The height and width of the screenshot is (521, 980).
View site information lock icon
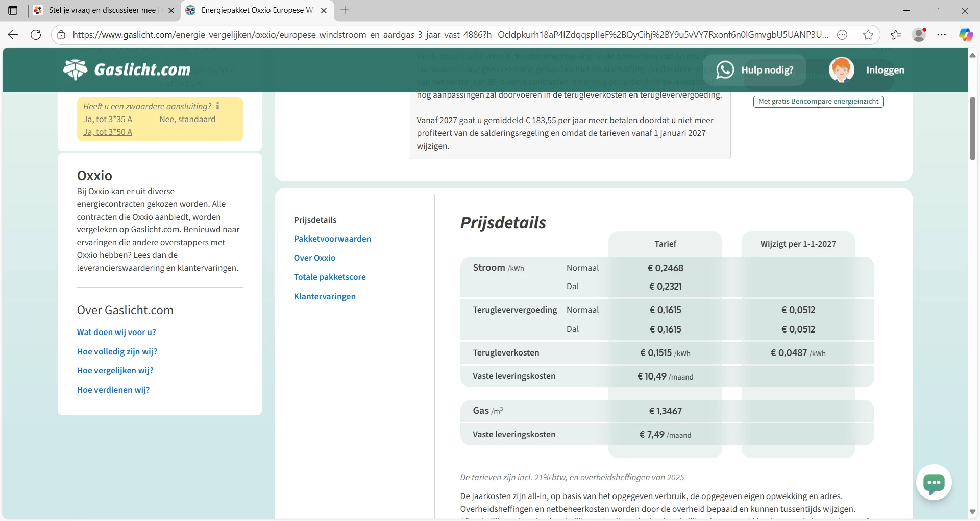click(x=61, y=35)
